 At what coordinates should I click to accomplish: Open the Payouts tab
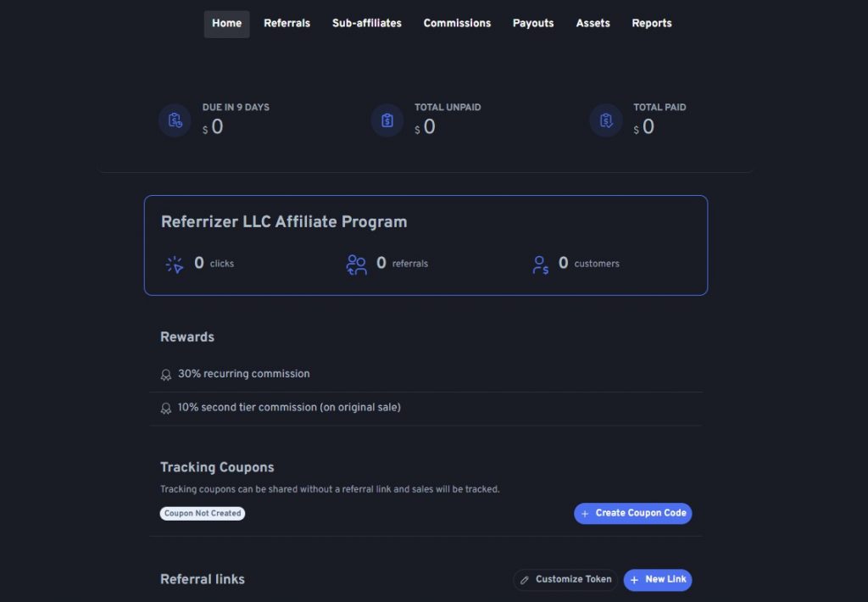(x=533, y=23)
